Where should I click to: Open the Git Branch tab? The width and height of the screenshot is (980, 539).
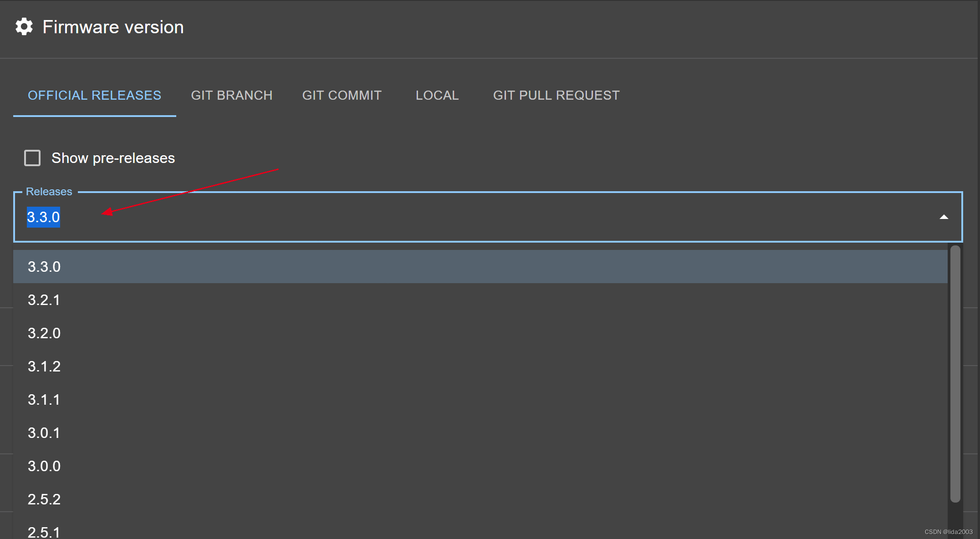pyautogui.click(x=231, y=95)
